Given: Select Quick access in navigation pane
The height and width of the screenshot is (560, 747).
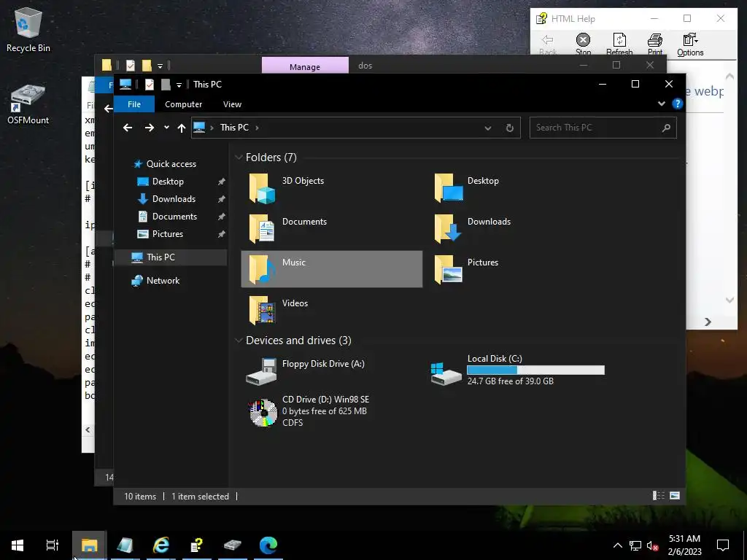Looking at the screenshot, I should (x=171, y=164).
